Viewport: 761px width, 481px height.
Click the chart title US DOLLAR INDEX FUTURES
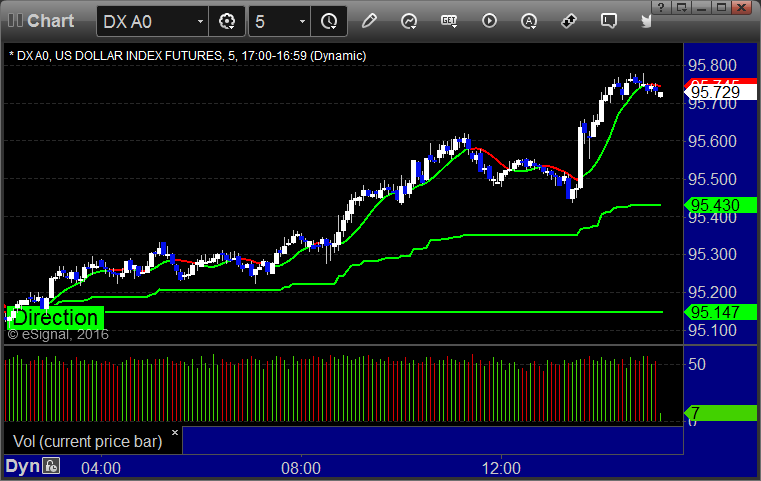[138, 56]
